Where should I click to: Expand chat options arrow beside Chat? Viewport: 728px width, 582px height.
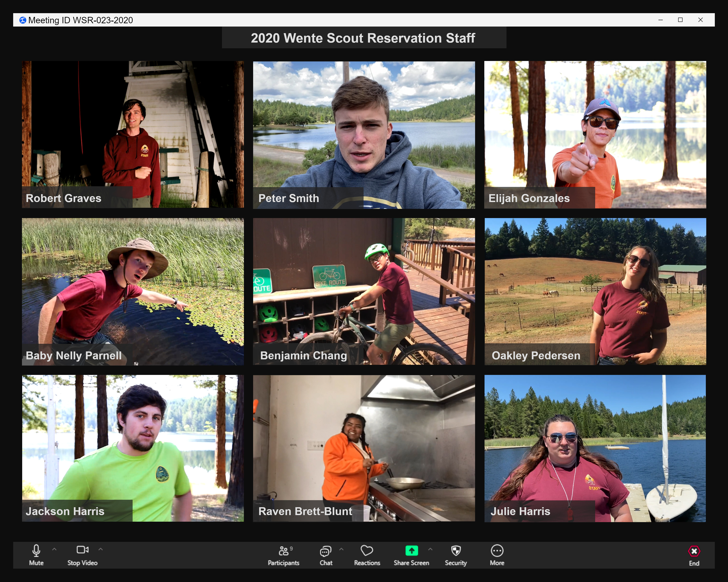coord(341,549)
